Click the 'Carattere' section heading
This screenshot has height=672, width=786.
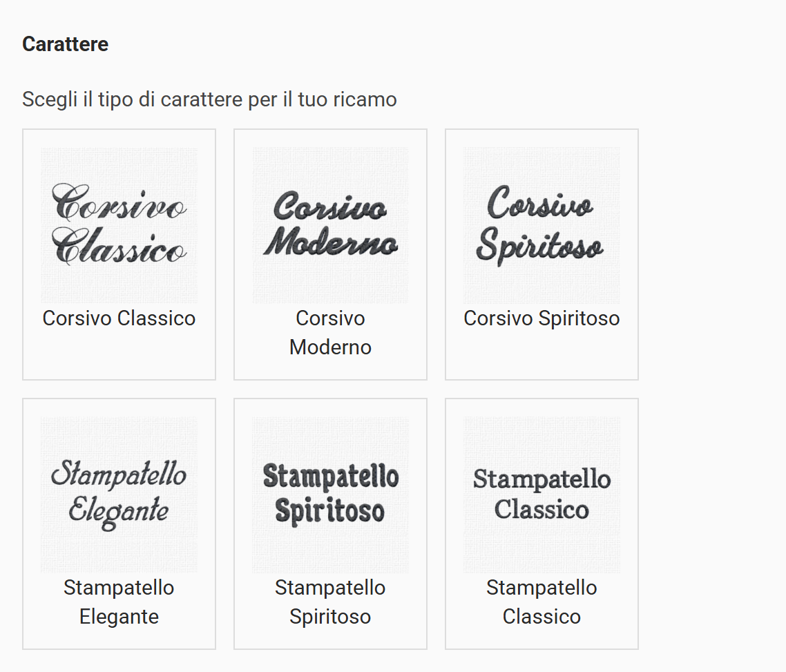(66, 44)
